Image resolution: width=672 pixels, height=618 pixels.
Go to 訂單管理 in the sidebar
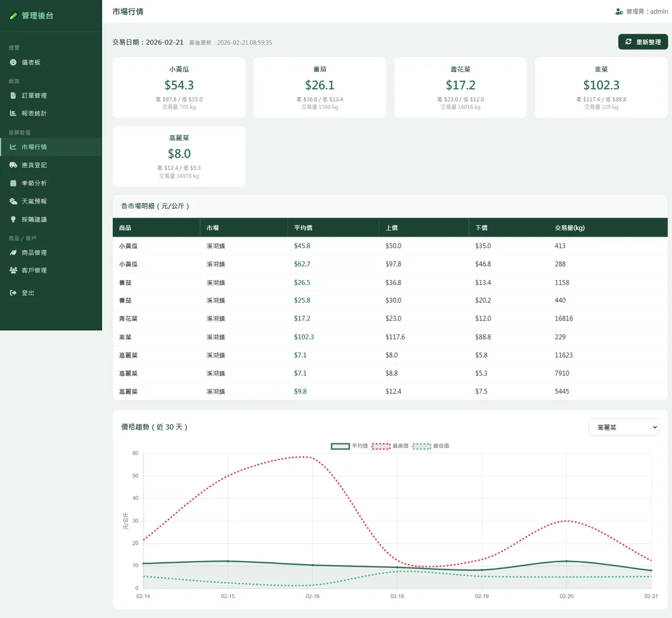pos(51,95)
